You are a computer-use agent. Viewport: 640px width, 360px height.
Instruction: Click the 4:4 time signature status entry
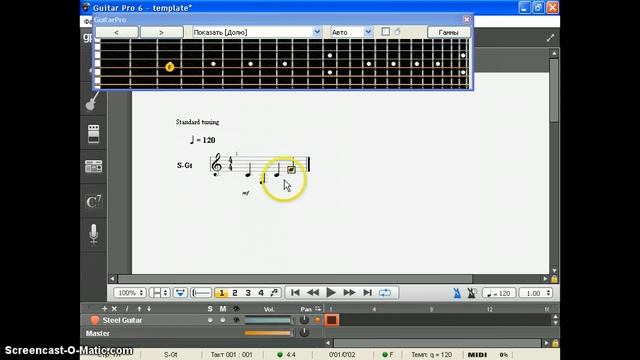pos(287,355)
